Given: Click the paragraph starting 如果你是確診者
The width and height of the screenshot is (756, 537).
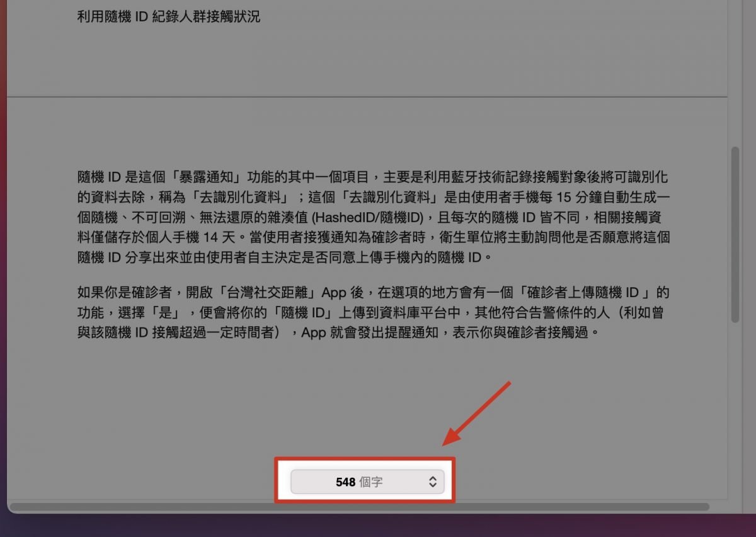Looking at the screenshot, I should 373,312.
